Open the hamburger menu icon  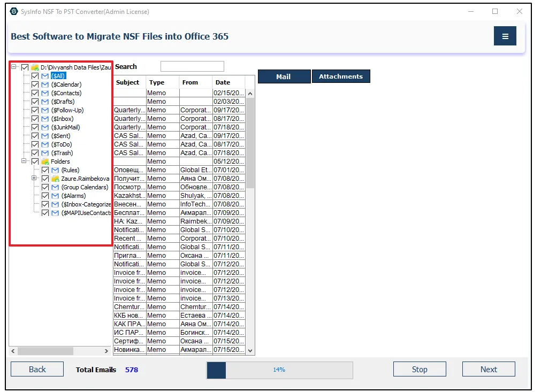point(505,36)
